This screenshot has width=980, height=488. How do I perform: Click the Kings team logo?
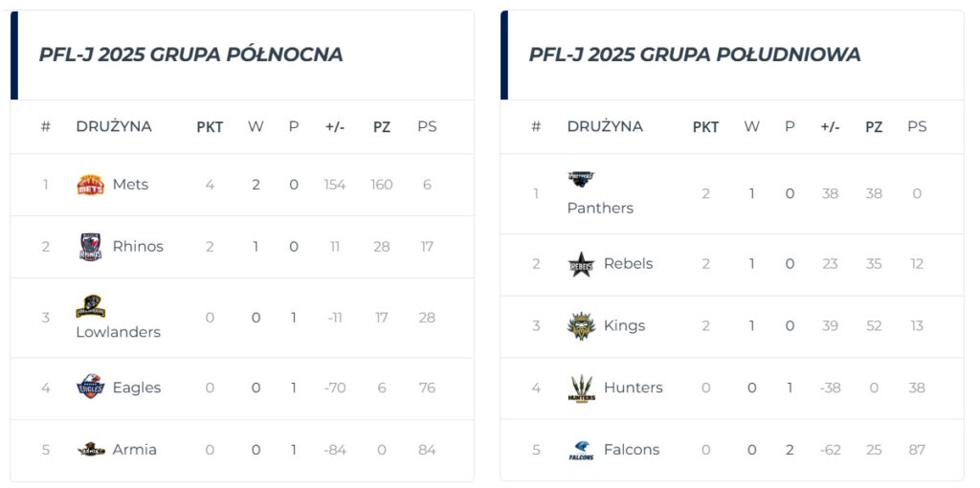click(581, 326)
